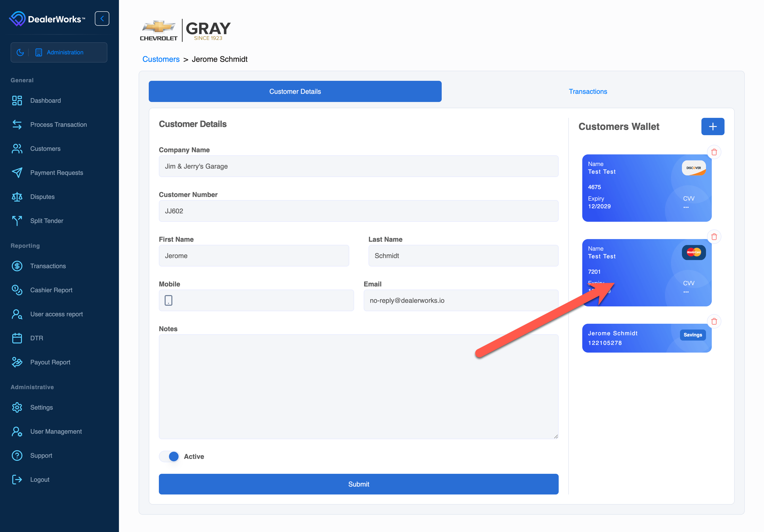Open Cashier Report in sidebar
The height and width of the screenshot is (532, 764).
[x=51, y=290]
